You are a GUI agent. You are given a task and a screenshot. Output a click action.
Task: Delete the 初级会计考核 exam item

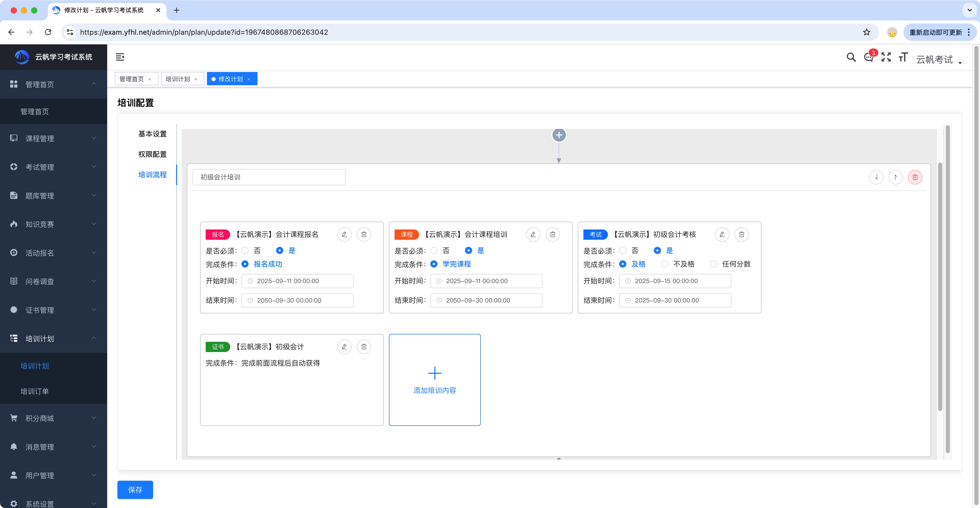[741, 234]
